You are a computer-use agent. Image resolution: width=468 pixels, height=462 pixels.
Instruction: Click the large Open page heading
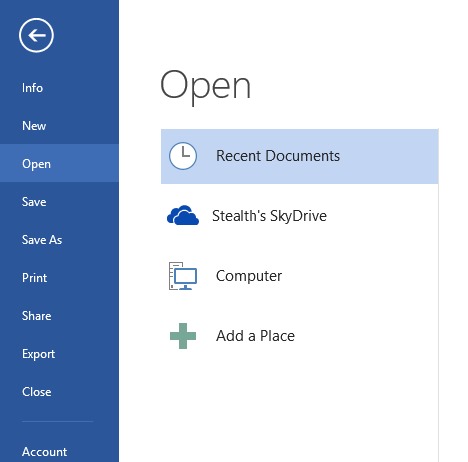point(205,87)
